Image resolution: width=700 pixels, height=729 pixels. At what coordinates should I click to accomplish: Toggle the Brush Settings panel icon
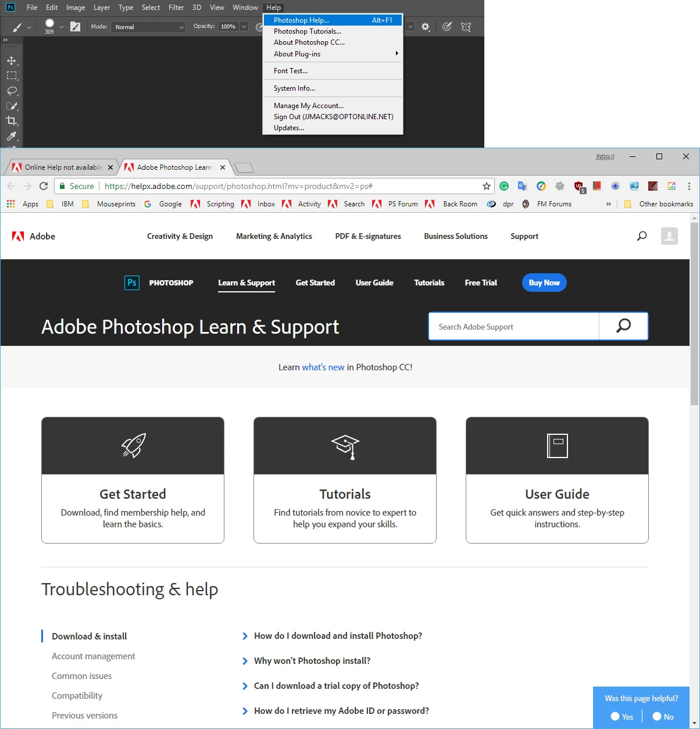[x=76, y=27]
